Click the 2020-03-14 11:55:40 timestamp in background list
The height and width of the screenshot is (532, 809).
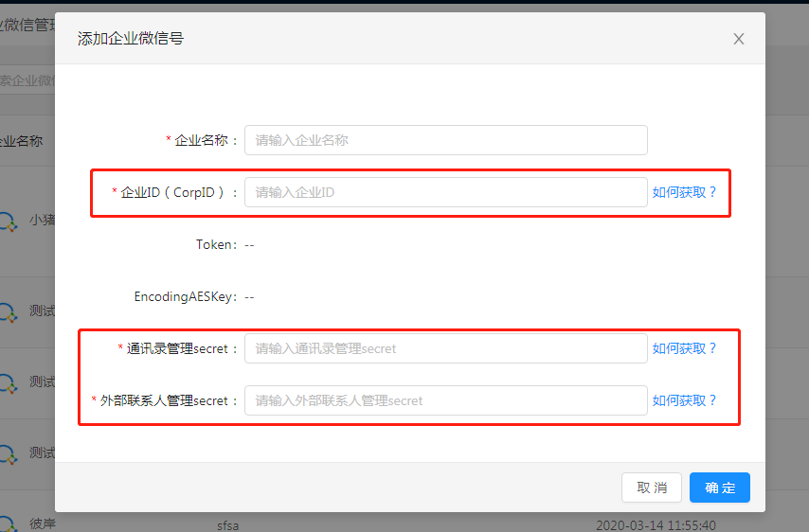pyautogui.click(x=656, y=525)
